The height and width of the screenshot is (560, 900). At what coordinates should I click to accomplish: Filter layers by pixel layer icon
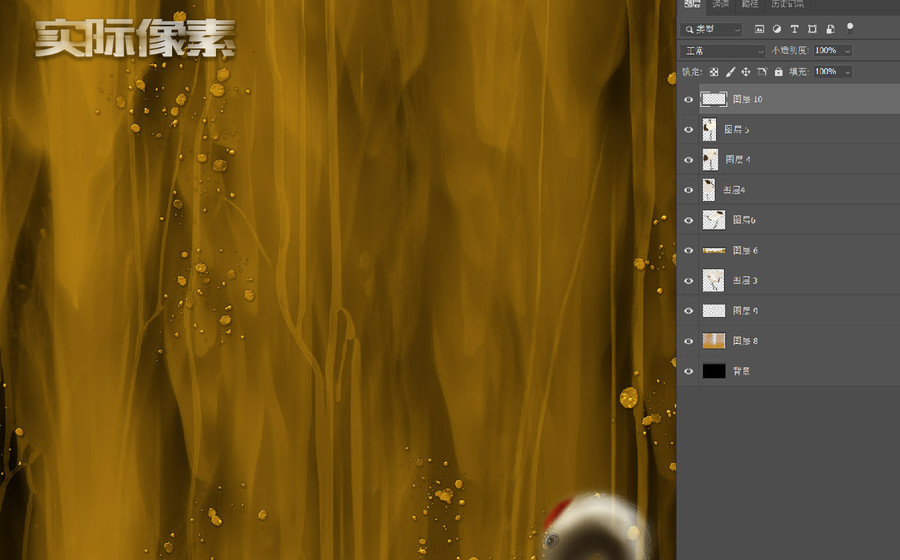click(x=759, y=29)
